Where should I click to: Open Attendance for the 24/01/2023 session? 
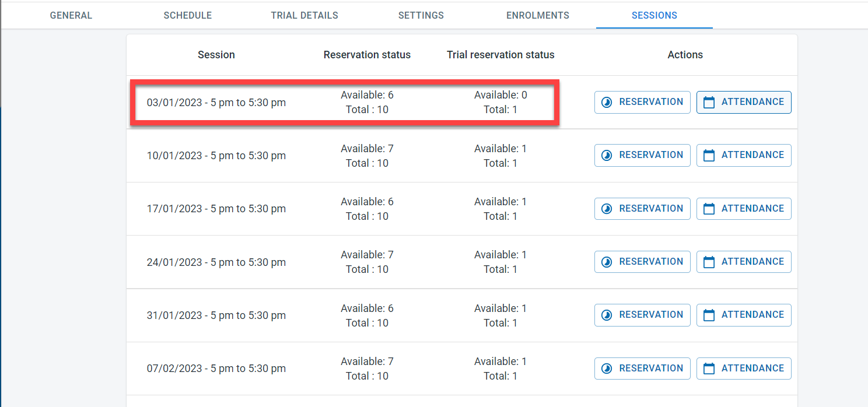coord(744,262)
